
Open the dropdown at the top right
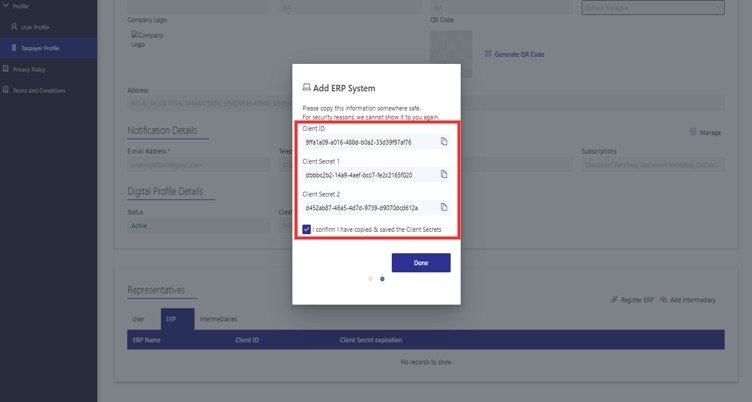pyautogui.click(x=652, y=8)
